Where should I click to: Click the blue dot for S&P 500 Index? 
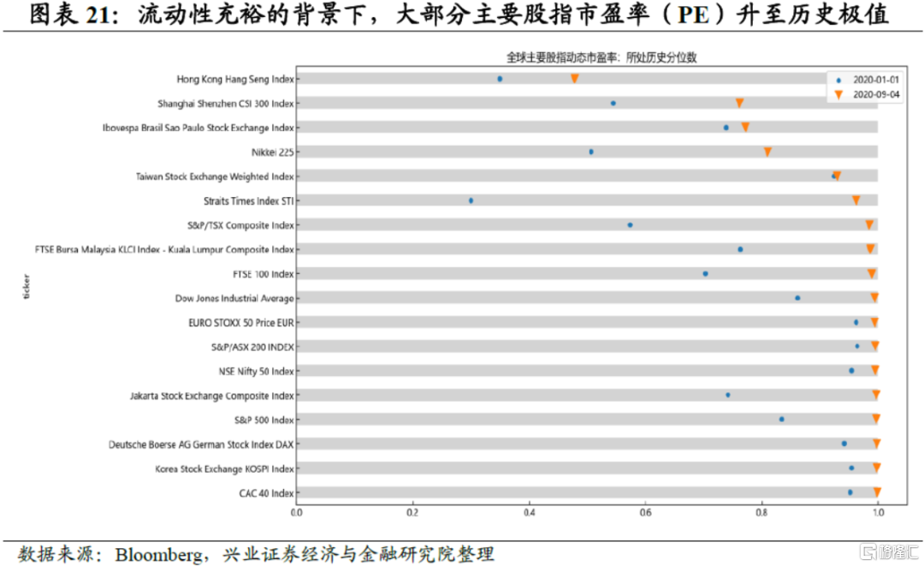click(x=781, y=420)
